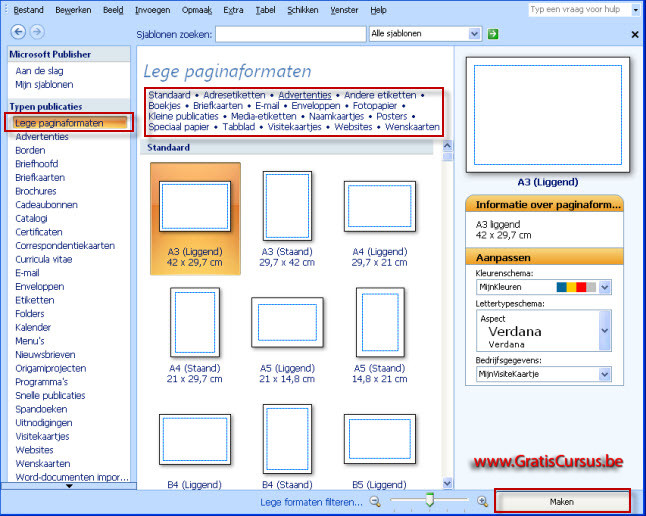Click the green search go arrow
The image size is (646, 516).
click(493, 34)
